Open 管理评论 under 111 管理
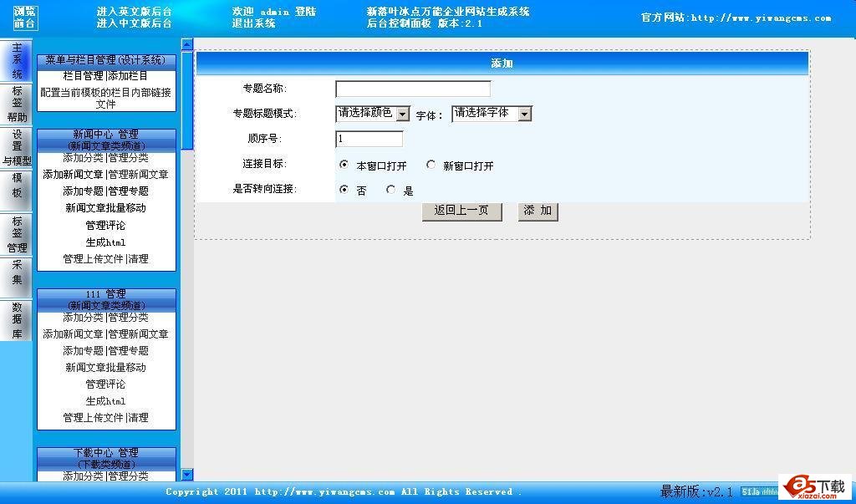Viewport: 856px width, 504px height. (106, 384)
